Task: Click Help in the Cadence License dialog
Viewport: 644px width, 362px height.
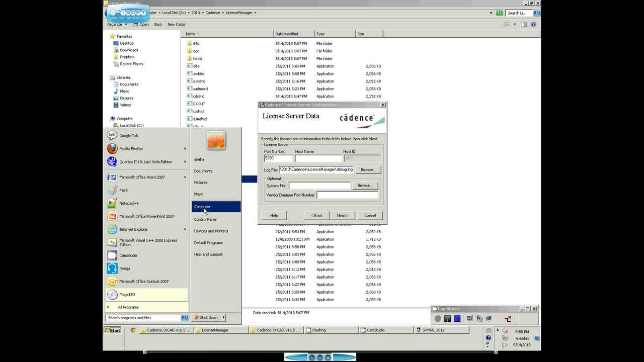Action: pyautogui.click(x=274, y=215)
